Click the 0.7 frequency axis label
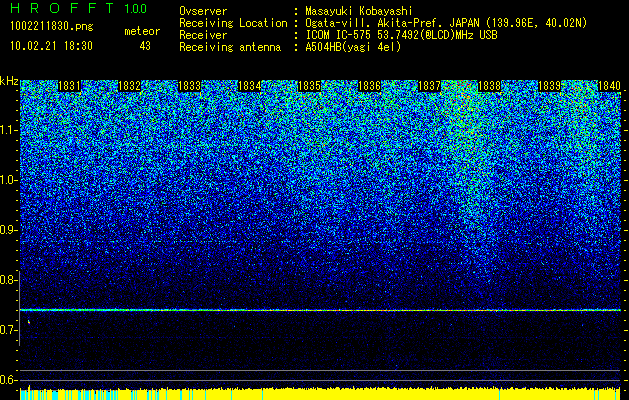This screenshot has width=629, height=400. coord(8,330)
